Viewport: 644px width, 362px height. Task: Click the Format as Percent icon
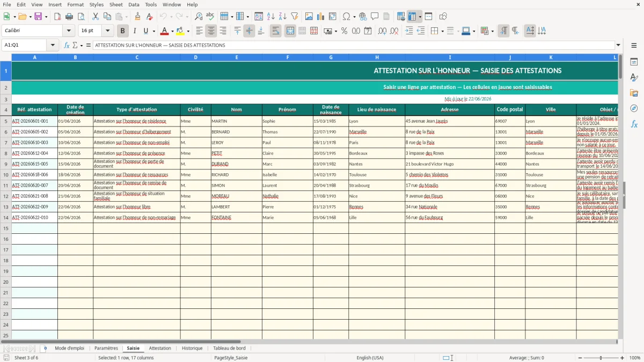coord(344,31)
